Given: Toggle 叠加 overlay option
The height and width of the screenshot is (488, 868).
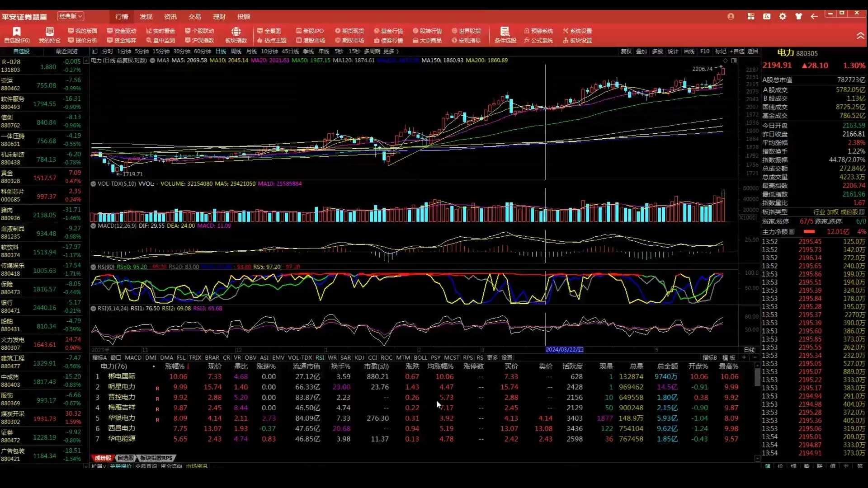Looking at the screenshot, I should [642, 51].
